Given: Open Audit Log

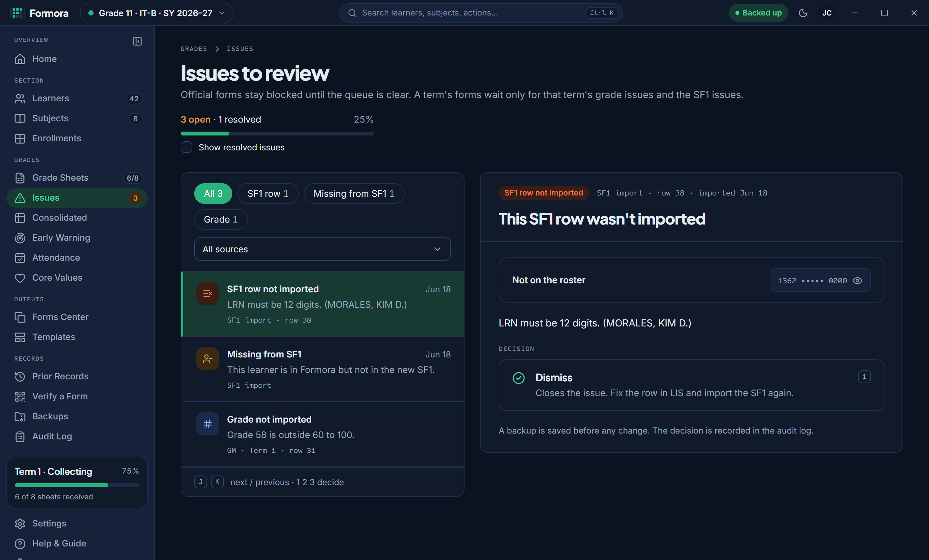Looking at the screenshot, I should pos(77,436).
